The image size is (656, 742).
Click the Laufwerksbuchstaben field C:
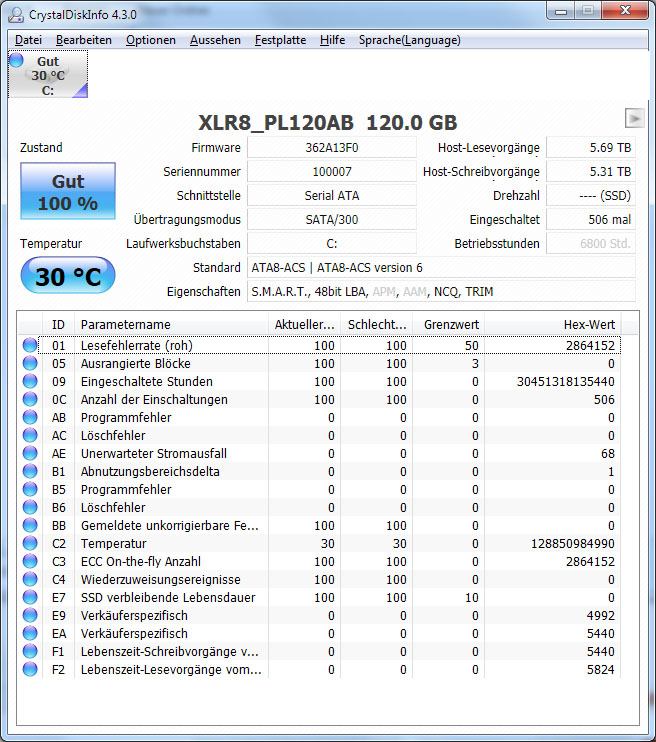(332, 244)
